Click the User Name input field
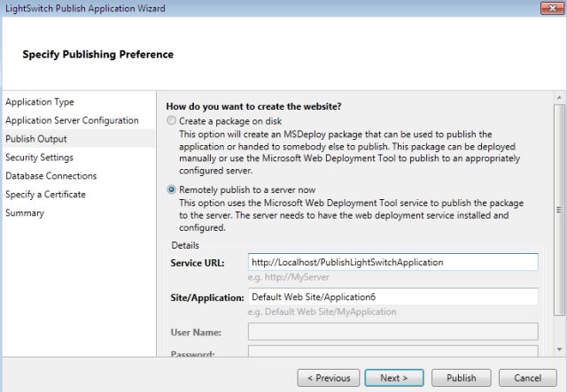Viewport: 567px width, 392px height. 393,331
